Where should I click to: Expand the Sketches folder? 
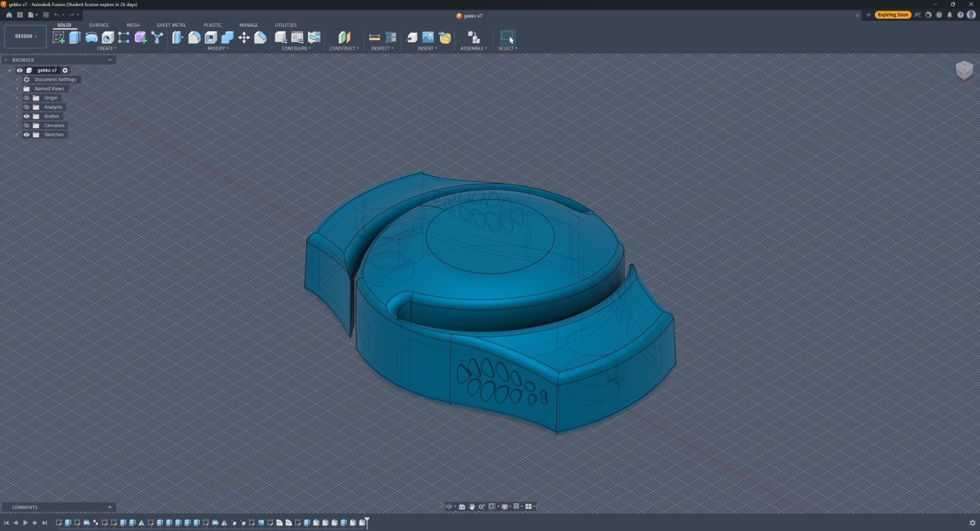[17, 135]
